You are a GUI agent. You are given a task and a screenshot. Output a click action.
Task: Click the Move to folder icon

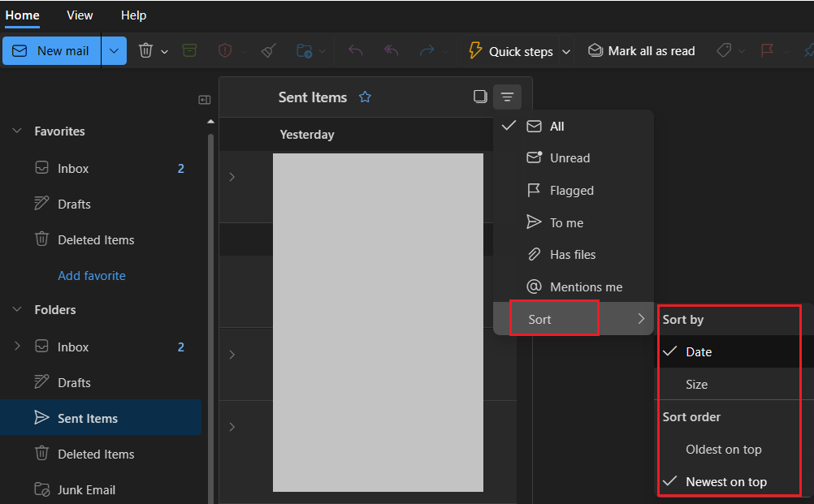click(304, 51)
